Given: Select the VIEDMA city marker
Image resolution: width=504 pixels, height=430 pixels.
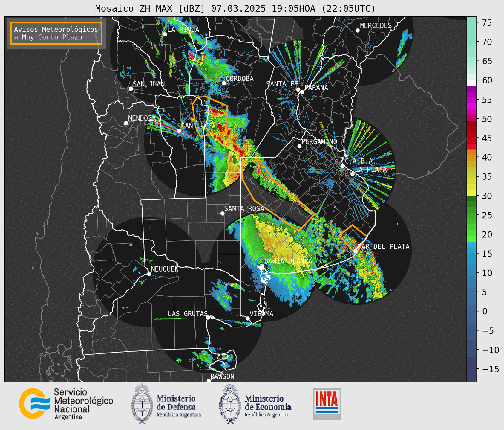Looking at the screenshot, I should tap(248, 318).
